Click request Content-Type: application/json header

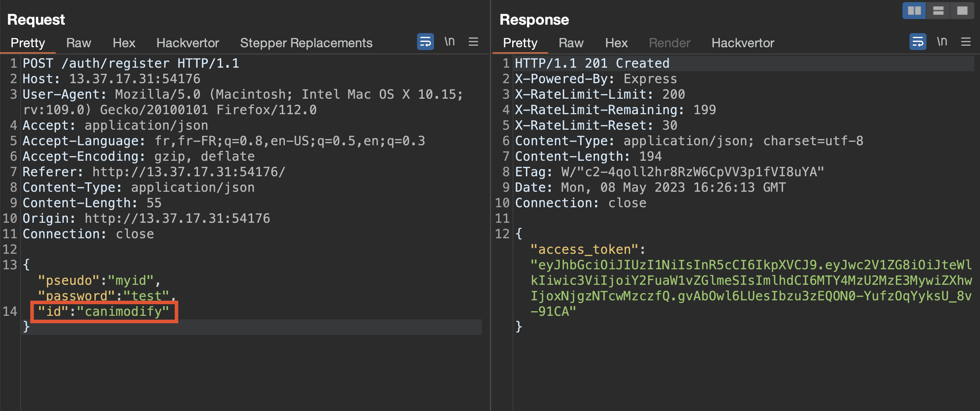pyautogui.click(x=138, y=187)
